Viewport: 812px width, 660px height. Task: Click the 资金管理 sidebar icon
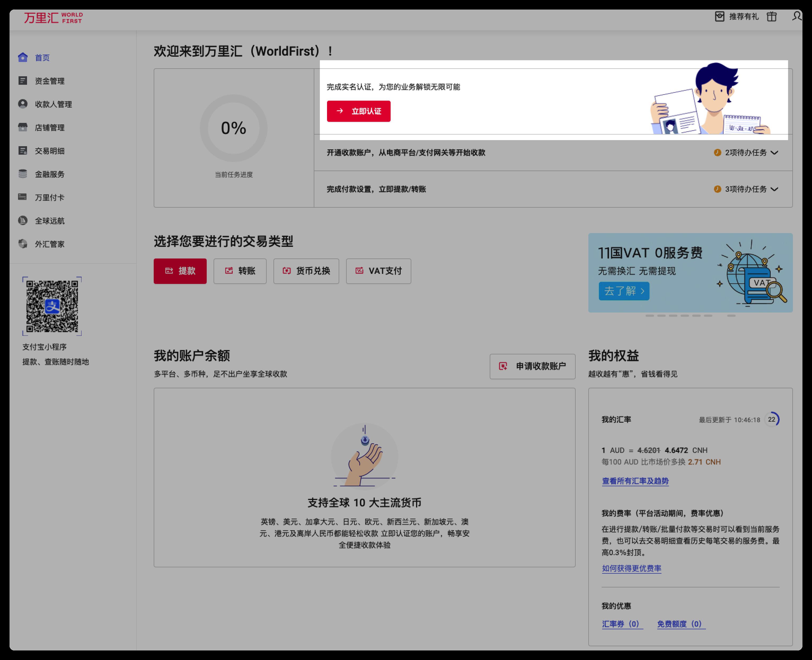(x=23, y=81)
